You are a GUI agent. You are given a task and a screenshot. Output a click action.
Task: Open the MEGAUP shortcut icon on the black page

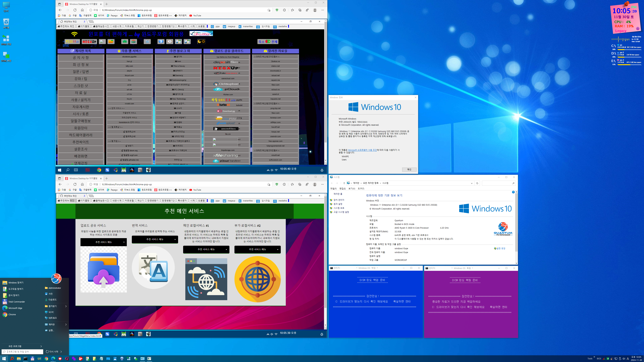click(x=89, y=41)
